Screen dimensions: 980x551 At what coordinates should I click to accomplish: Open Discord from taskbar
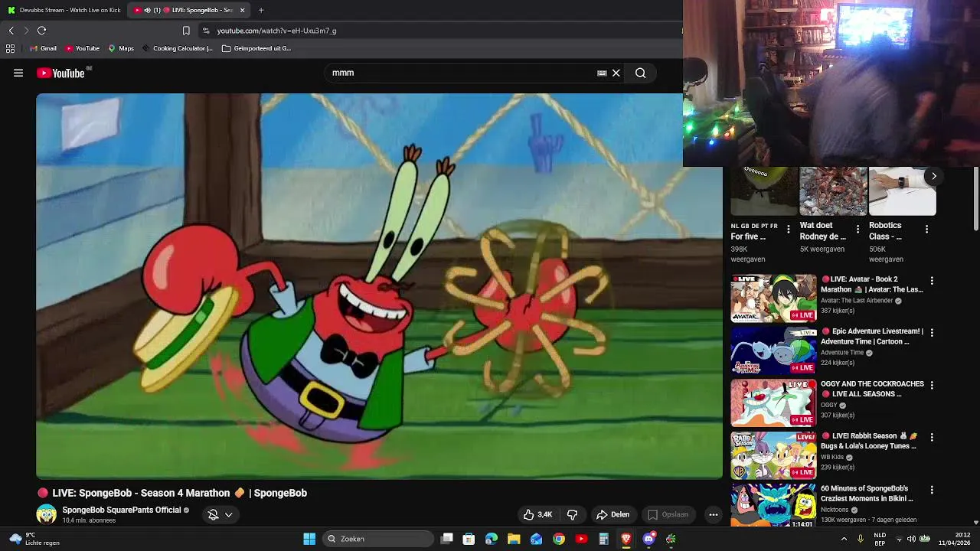click(648, 539)
